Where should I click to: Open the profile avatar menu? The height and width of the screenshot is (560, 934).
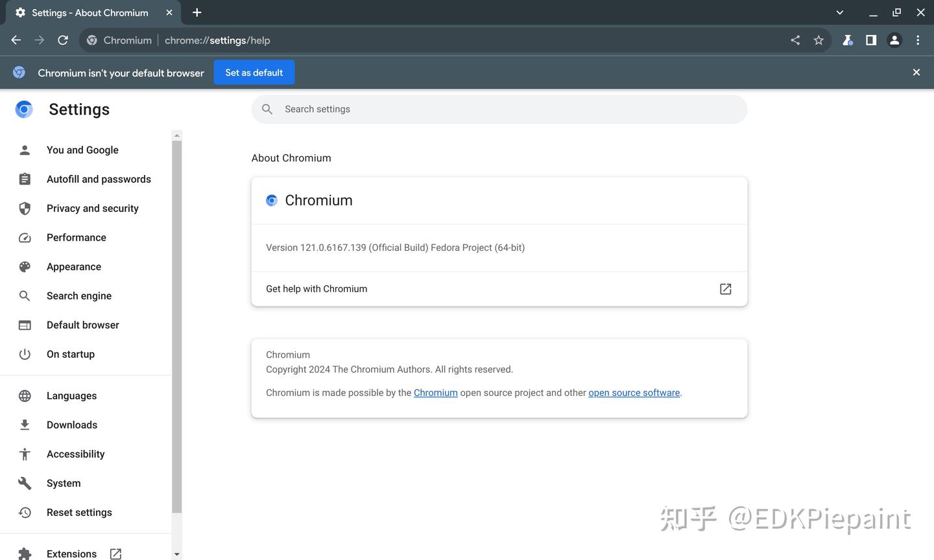click(894, 40)
